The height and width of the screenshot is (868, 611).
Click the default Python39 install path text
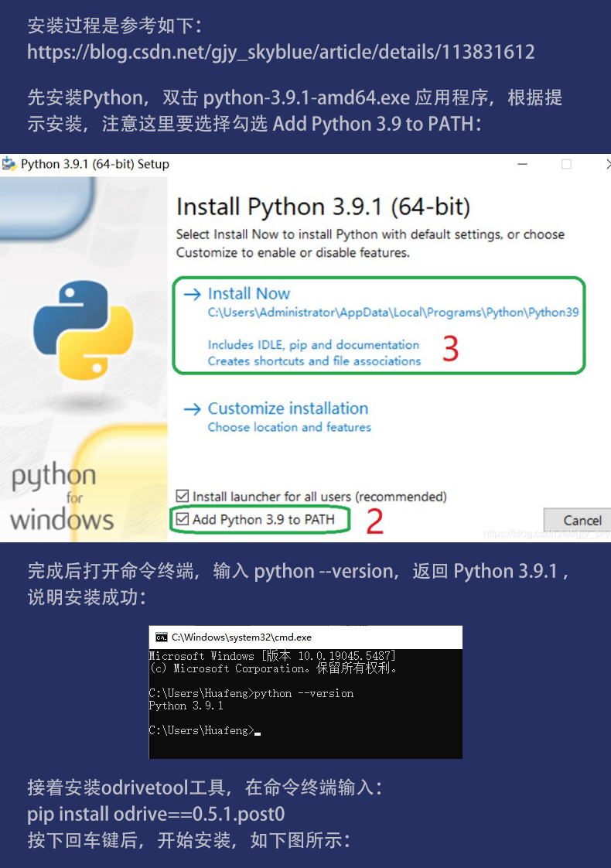(x=393, y=313)
